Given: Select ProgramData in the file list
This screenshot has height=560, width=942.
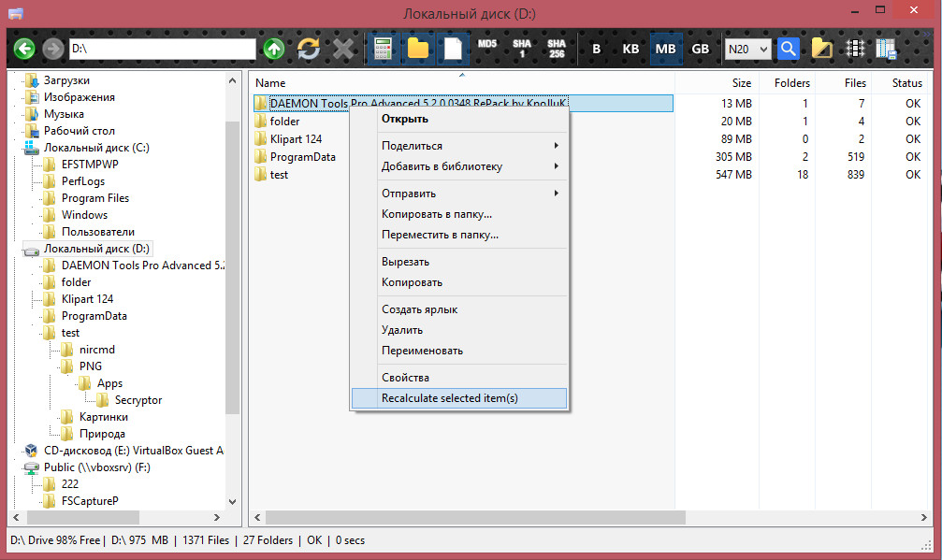Looking at the screenshot, I should point(302,157).
